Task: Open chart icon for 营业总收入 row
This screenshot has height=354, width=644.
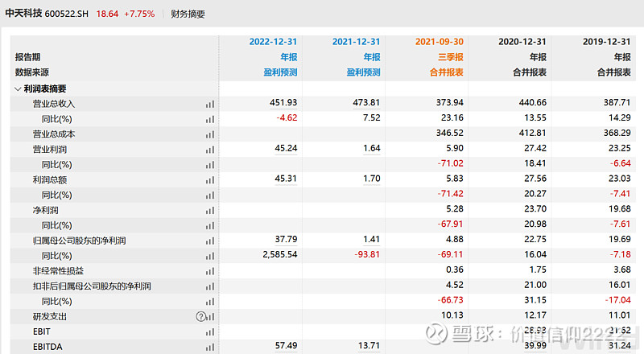Action: tap(210, 105)
